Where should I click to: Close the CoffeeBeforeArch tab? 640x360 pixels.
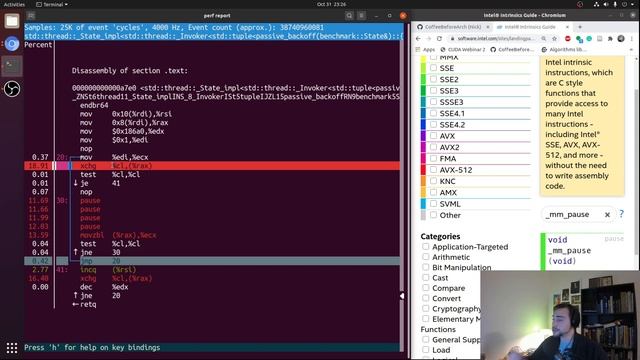(x=487, y=27)
